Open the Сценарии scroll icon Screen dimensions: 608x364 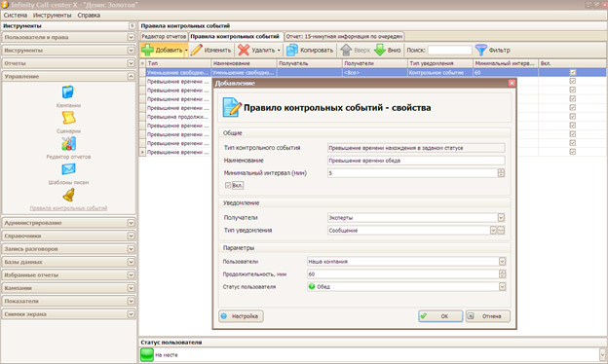pyautogui.click(x=68, y=118)
